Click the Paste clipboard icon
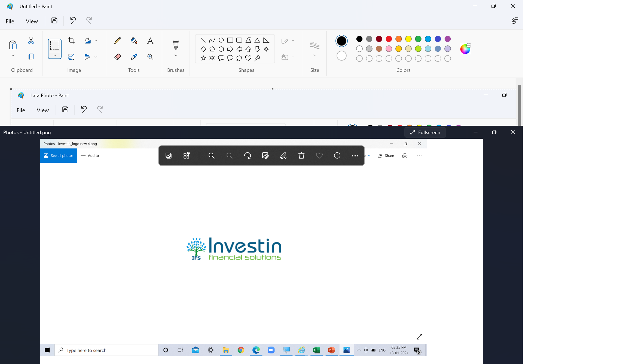This screenshot has width=641, height=364. click(x=13, y=45)
